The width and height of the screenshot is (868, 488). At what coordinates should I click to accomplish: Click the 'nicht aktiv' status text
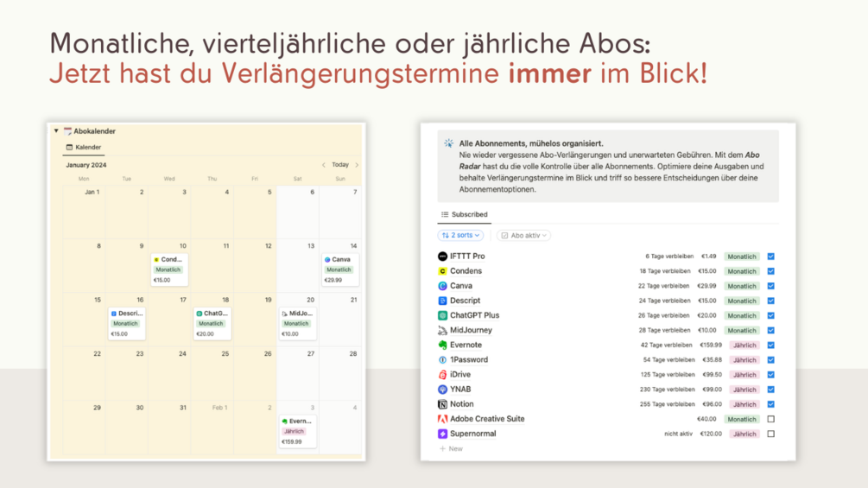(678, 434)
